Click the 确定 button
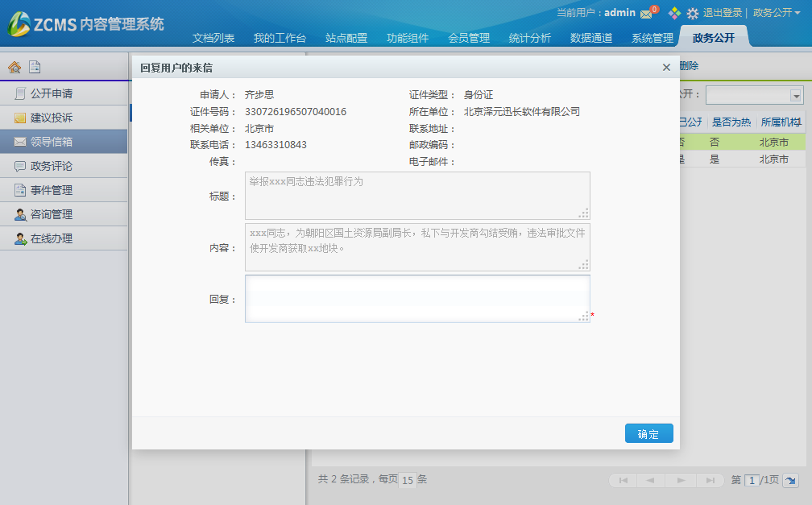This screenshot has width=812, height=505. (x=648, y=434)
